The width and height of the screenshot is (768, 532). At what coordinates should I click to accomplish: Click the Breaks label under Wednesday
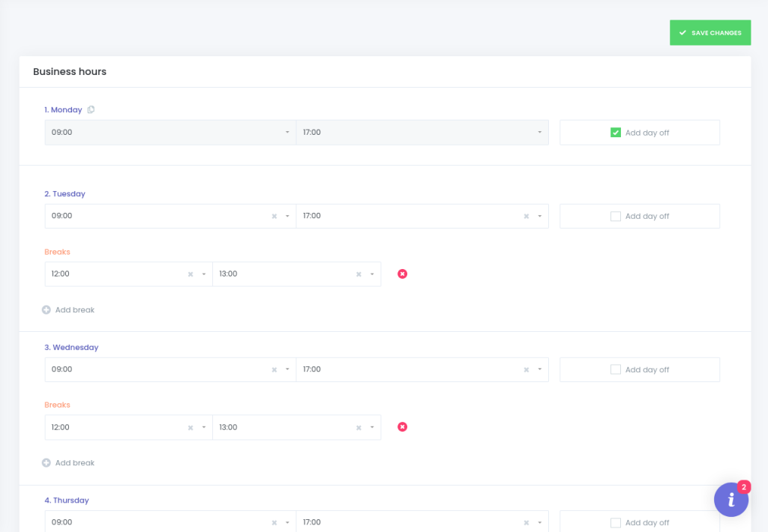coord(57,405)
